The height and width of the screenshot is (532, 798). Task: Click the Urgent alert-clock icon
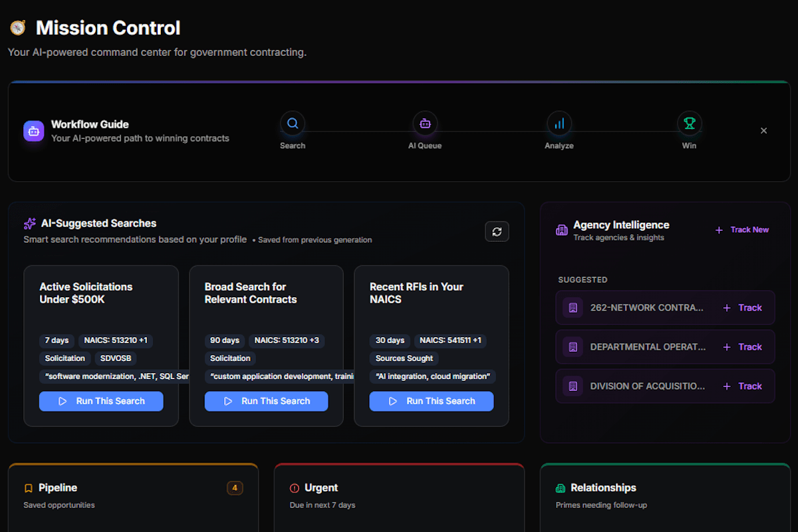pyautogui.click(x=294, y=487)
